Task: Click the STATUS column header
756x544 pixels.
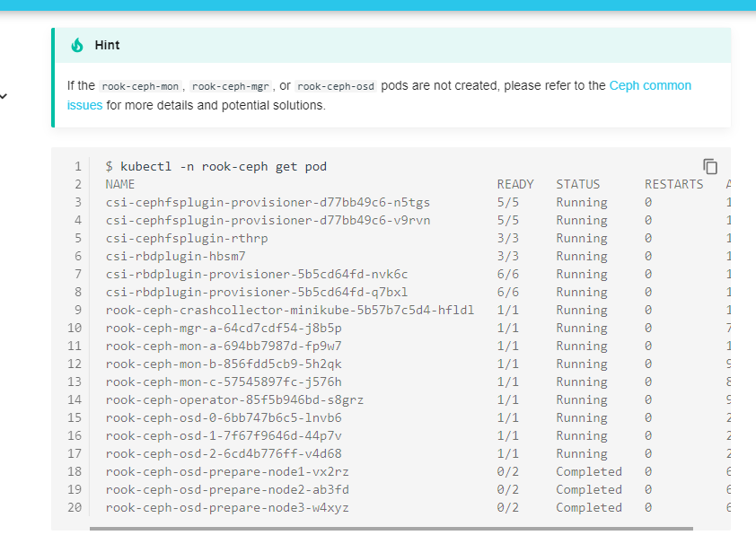Action: [x=578, y=185]
